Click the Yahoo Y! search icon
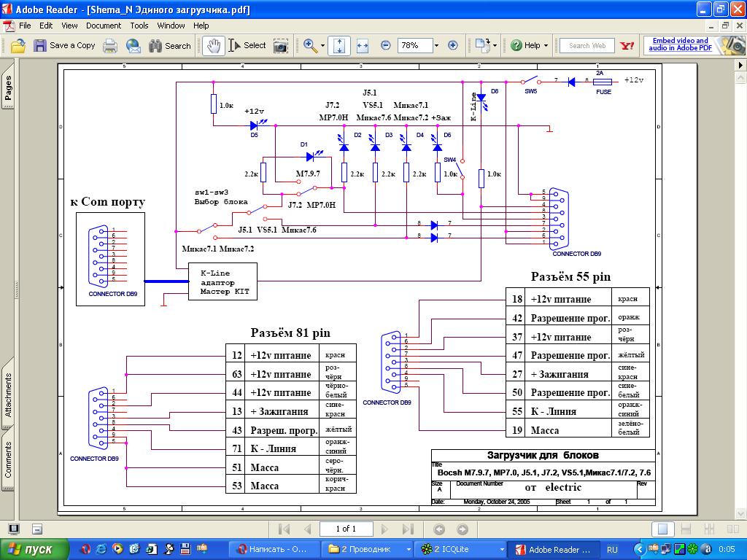747x560 pixels. pos(627,46)
